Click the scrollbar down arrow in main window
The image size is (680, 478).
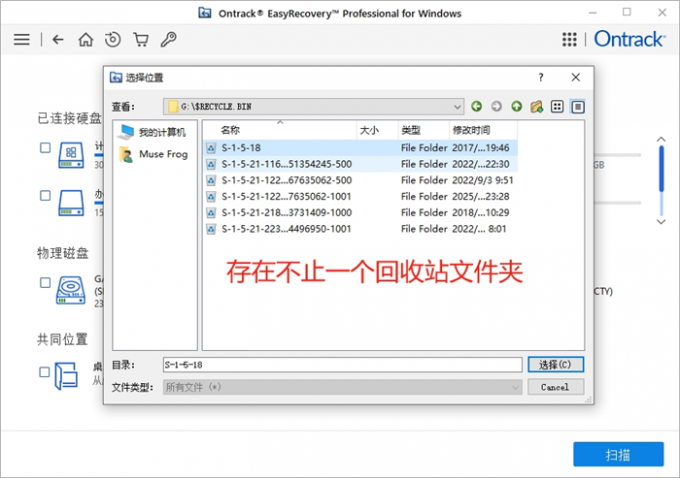[x=661, y=222]
